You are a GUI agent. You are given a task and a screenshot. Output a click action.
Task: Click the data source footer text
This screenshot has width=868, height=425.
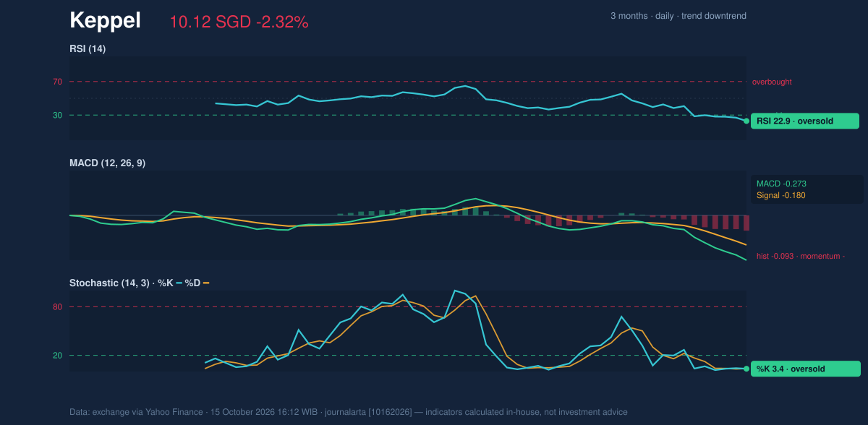(x=349, y=412)
